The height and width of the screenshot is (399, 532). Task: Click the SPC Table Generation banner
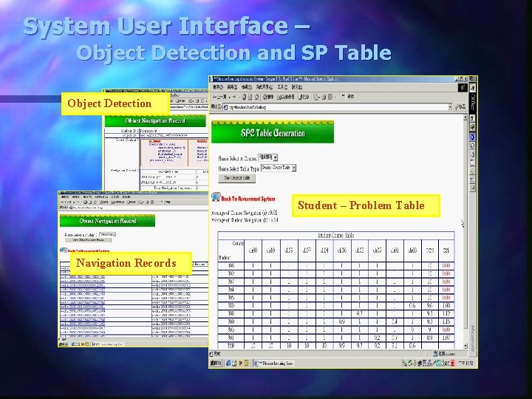tap(273, 132)
